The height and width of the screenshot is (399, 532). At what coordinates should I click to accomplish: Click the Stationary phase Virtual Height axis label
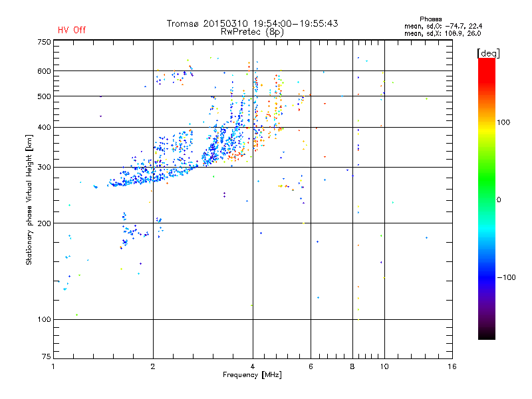[29, 199]
